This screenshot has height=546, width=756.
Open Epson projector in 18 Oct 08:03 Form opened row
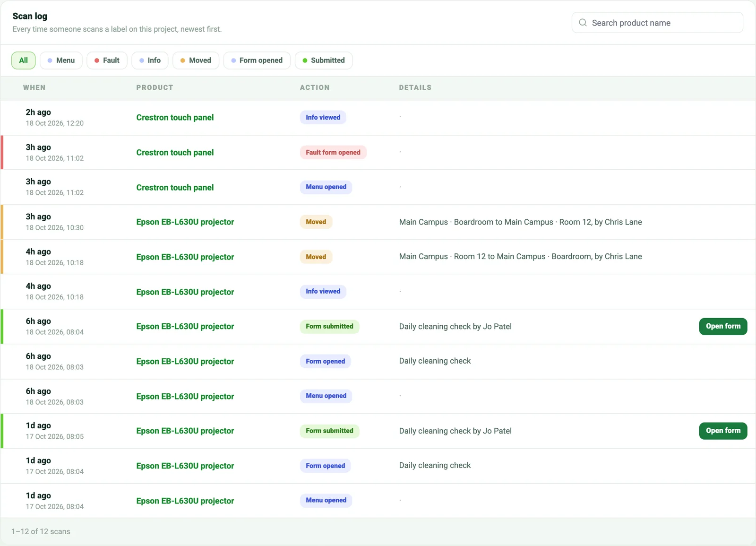[185, 362]
